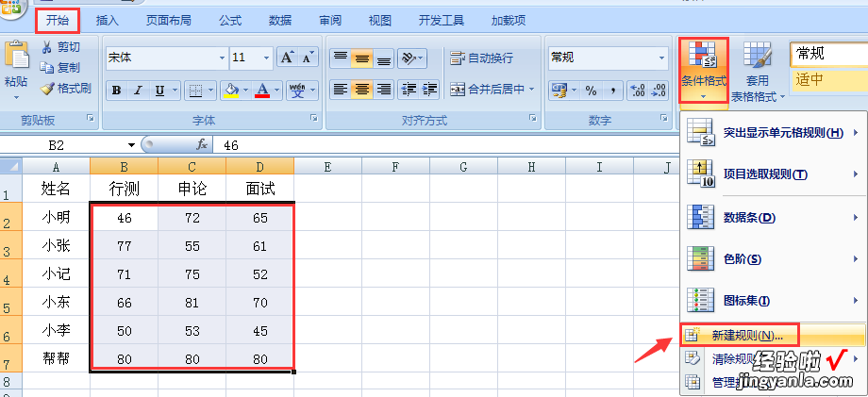868x397 pixels.
Task: Switch to Page Layout (页面布局) tab
Action: click(x=168, y=21)
